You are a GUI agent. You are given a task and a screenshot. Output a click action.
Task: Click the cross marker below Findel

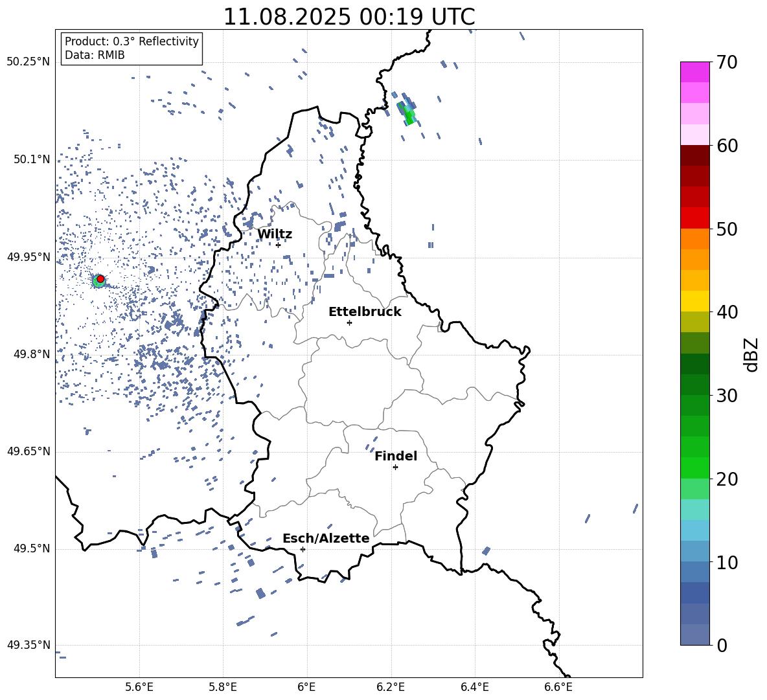pyautogui.click(x=395, y=468)
